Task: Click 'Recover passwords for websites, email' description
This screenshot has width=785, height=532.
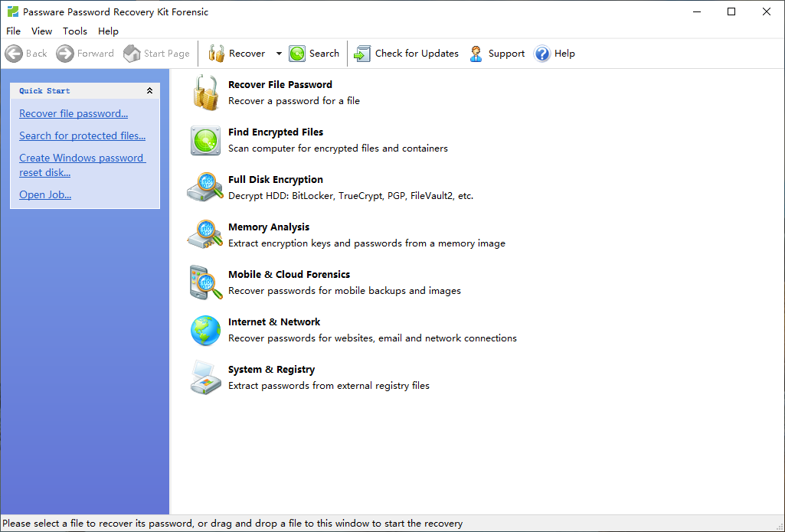Action: 372,339
